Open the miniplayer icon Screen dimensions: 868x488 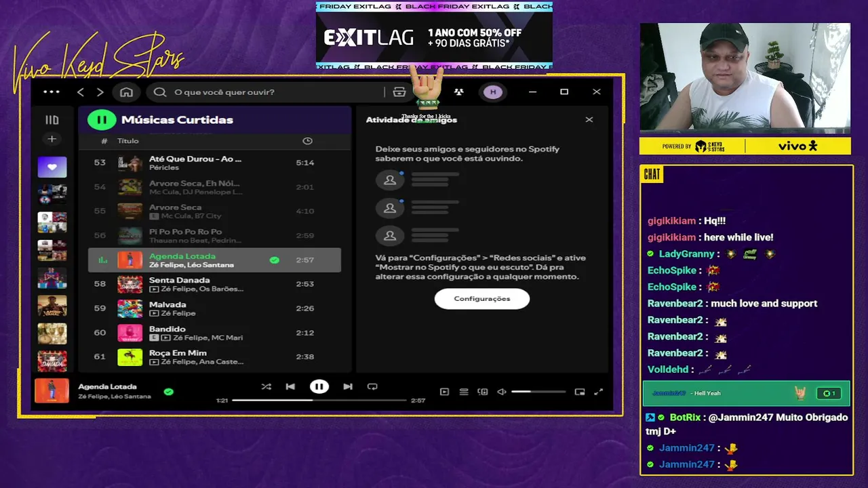pos(580,392)
